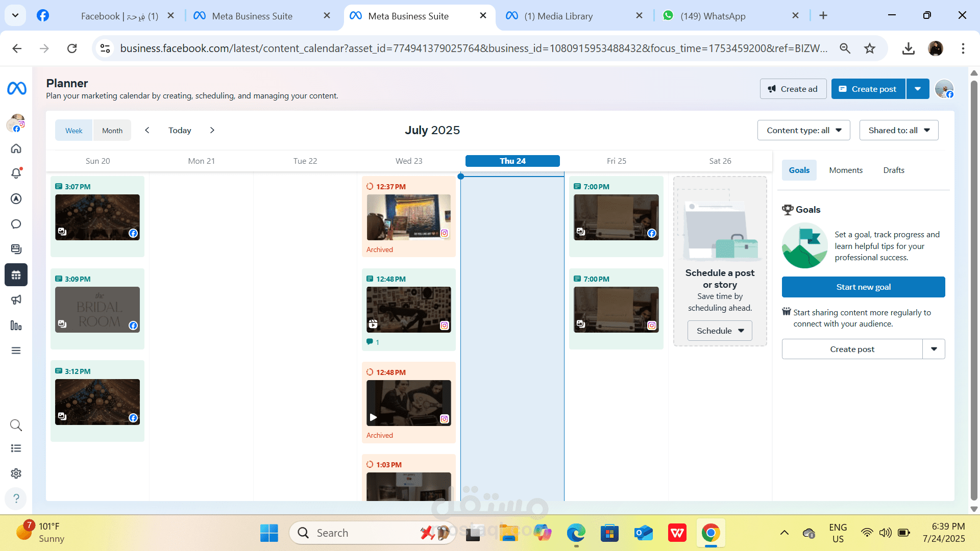Click the page vertical scrollbar
Screen dimensions: 980x551
(974, 290)
